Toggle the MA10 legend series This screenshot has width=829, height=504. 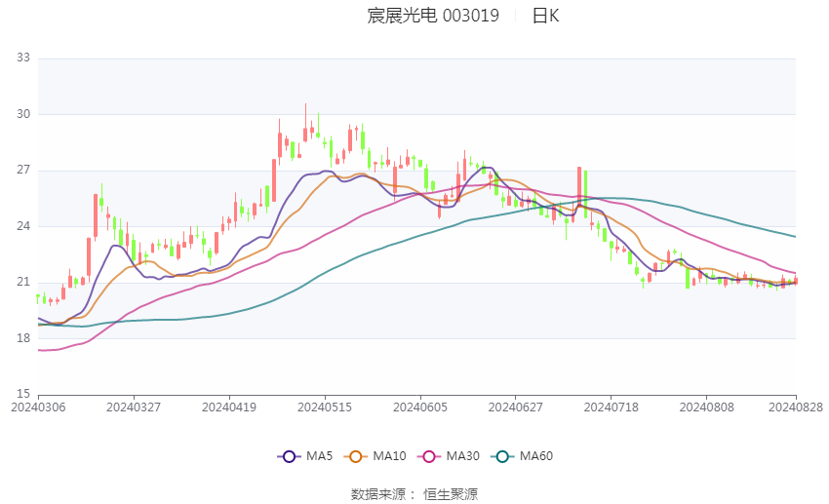tap(375, 456)
